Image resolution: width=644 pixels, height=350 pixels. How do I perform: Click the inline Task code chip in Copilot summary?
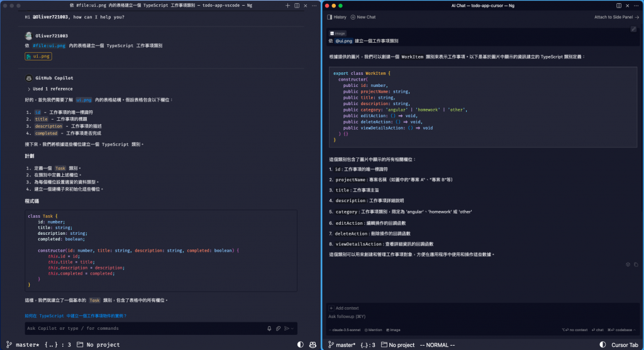point(94,300)
